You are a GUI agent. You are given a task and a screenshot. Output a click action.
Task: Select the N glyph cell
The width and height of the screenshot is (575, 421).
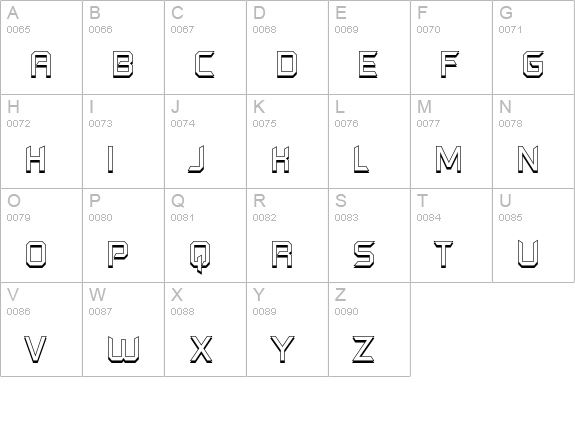coord(533,142)
